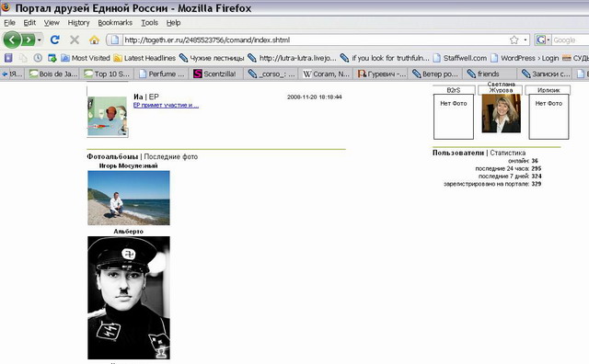Go to Home page via house icon
The width and height of the screenshot is (589, 364).
tap(94, 40)
